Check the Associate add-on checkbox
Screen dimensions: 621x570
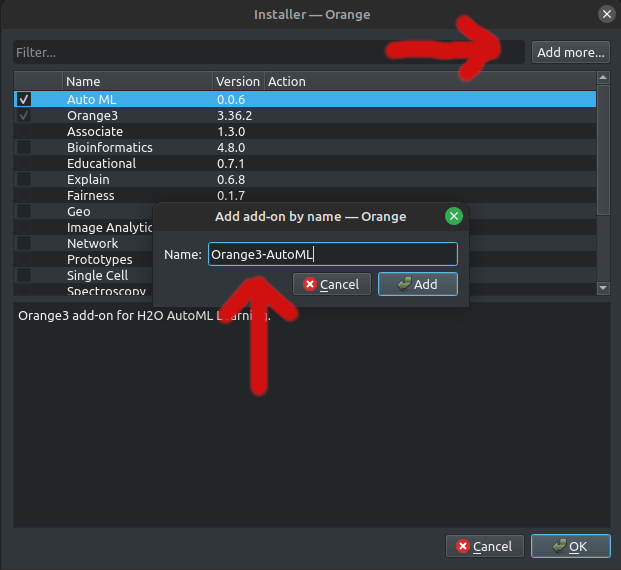(24, 131)
